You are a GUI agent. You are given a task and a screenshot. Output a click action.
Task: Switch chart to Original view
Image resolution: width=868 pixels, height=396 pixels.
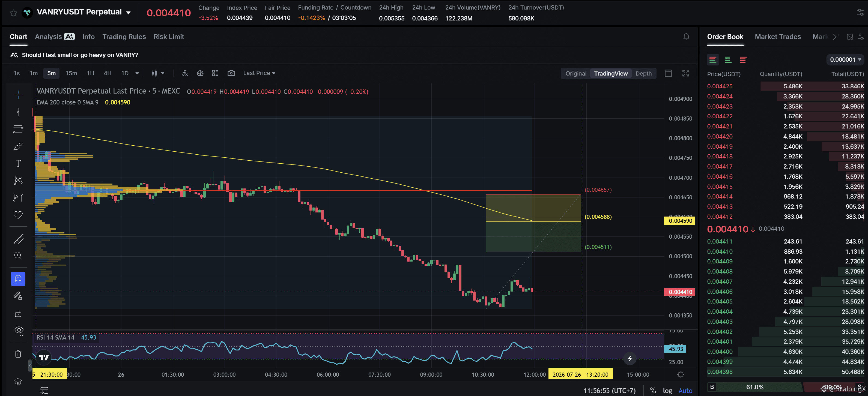tap(576, 73)
